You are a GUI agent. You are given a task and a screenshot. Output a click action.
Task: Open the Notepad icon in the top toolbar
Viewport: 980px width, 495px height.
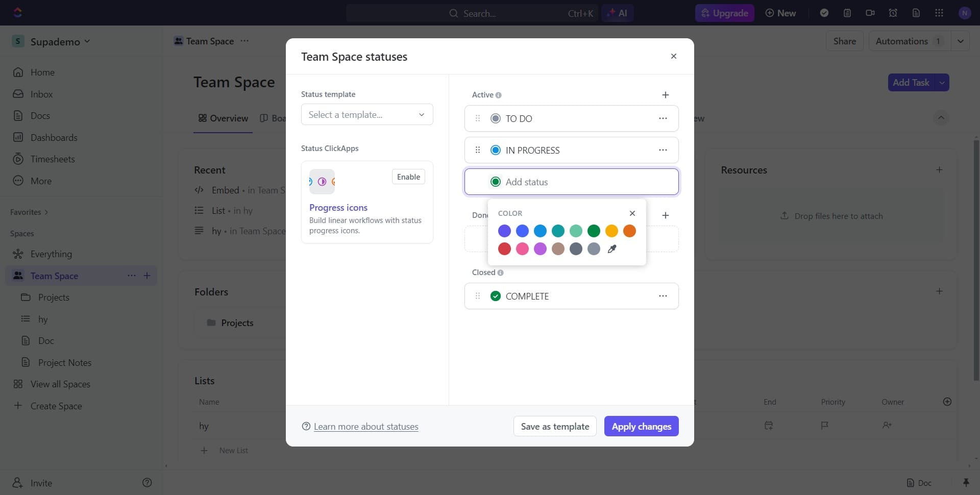847,13
